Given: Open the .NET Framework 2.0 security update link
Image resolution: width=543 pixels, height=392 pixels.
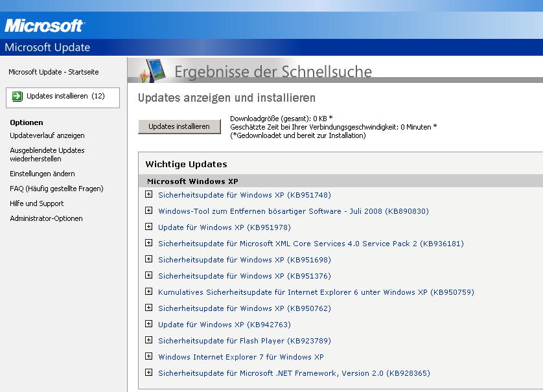Looking at the screenshot, I should pos(294,373).
